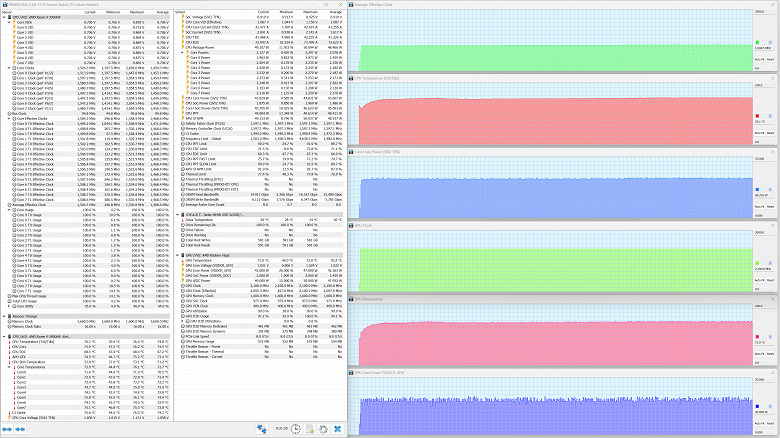Collapse the Core VIDs tree group

click(x=9, y=22)
